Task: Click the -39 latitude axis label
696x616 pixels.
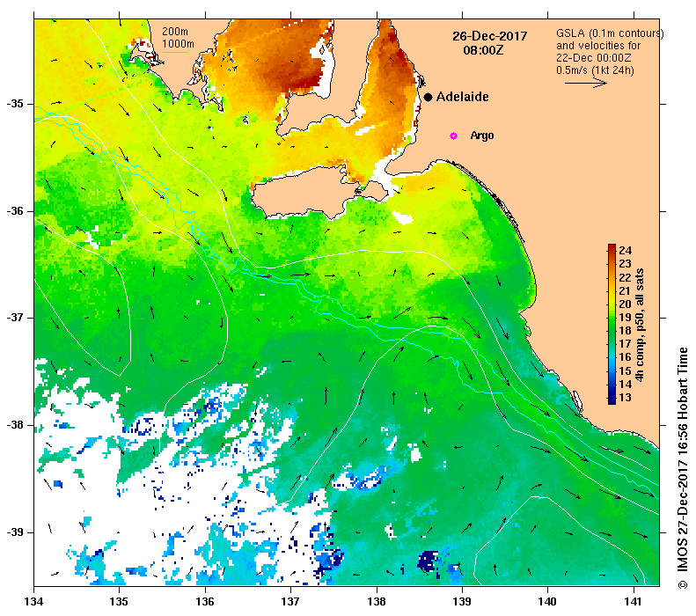Action: pos(15,532)
